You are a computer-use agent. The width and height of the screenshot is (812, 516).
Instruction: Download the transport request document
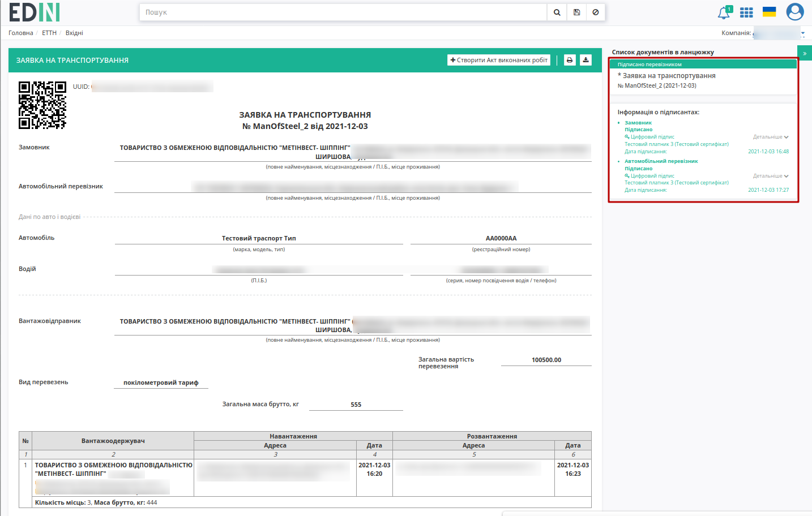(x=586, y=60)
